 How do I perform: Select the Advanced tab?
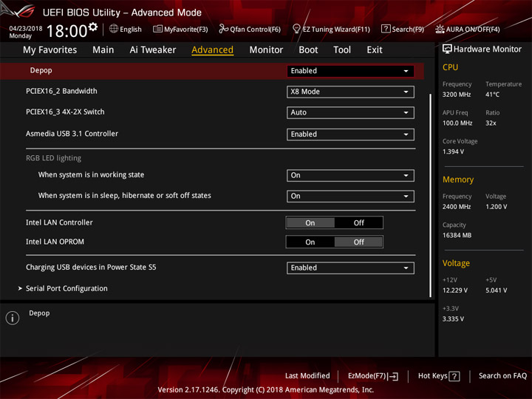click(212, 50)
